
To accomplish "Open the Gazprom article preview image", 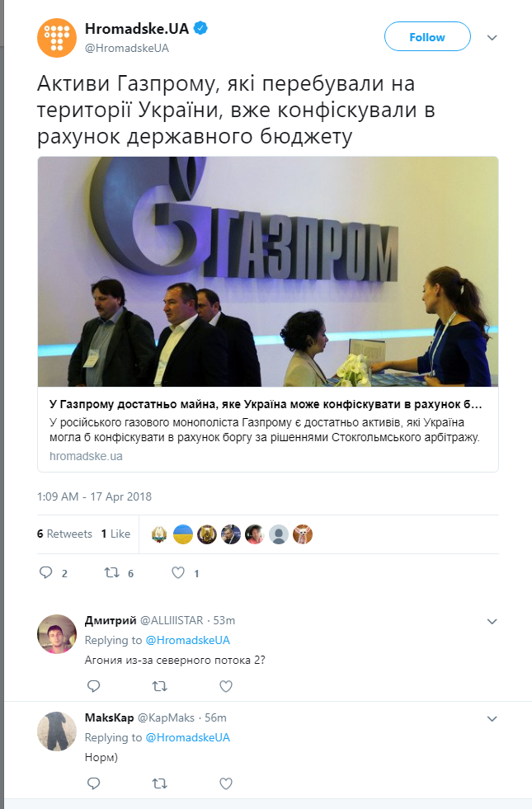I will (268, 271).
